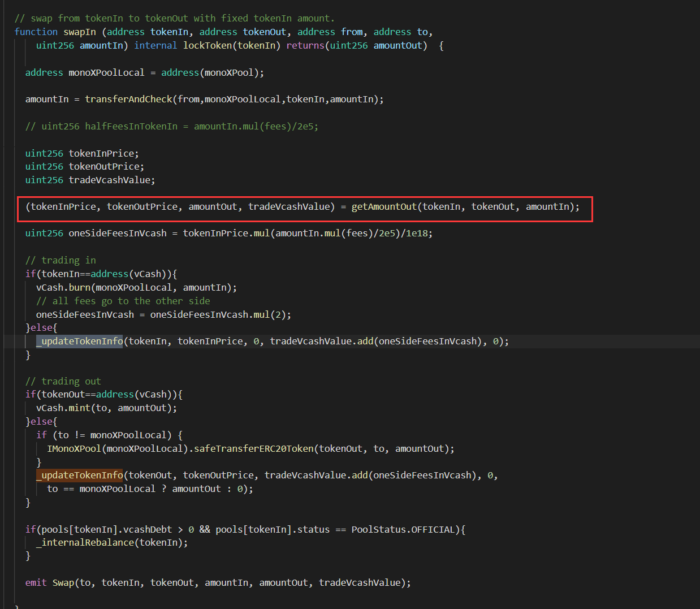This screenshot has height=609, width=700.
Task: Click the comment 'swap from tokenIn to tokenOut'
Action: pos(174,18)
